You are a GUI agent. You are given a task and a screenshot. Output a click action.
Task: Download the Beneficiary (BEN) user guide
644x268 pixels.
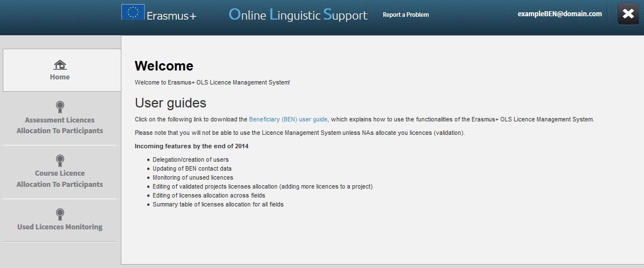(x=288, y=119)
